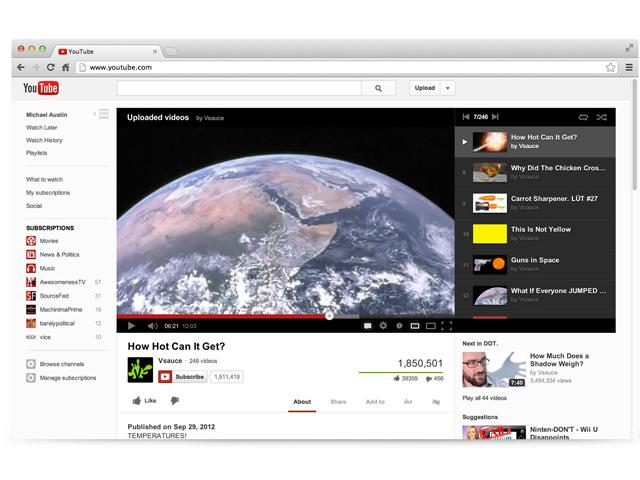Select 'Why Did The Chicken Cros...' playlist item

click(535, 172)
